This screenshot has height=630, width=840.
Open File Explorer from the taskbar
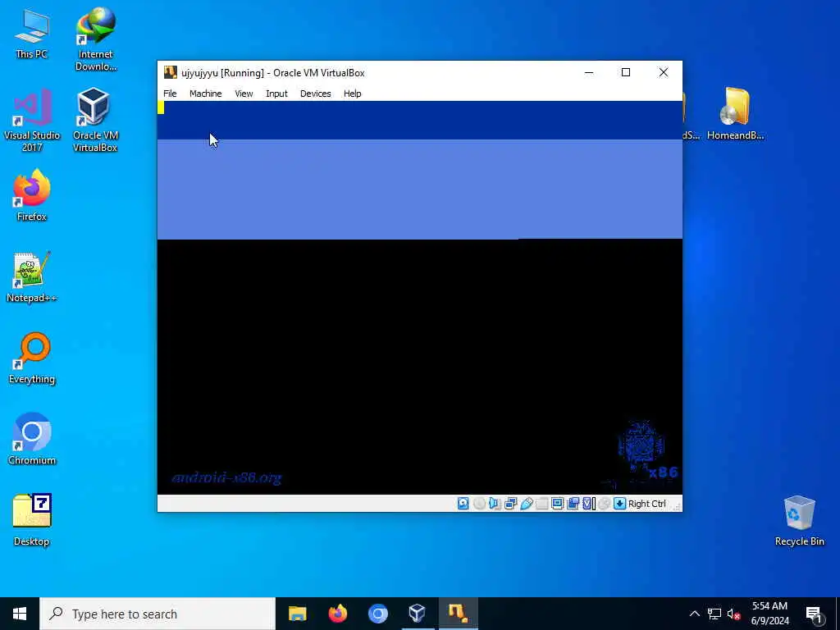(297, 614)
